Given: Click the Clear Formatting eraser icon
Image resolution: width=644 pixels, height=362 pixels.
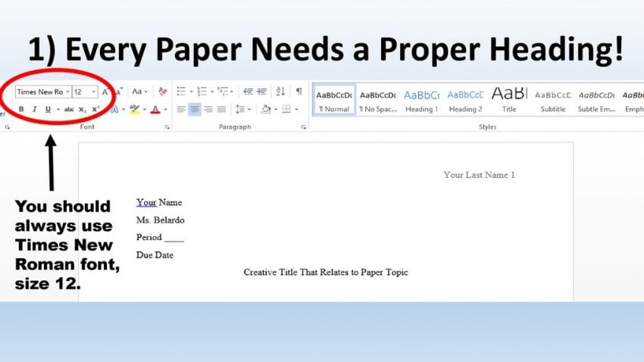Looking at the screenshot, I should (162, 92).
